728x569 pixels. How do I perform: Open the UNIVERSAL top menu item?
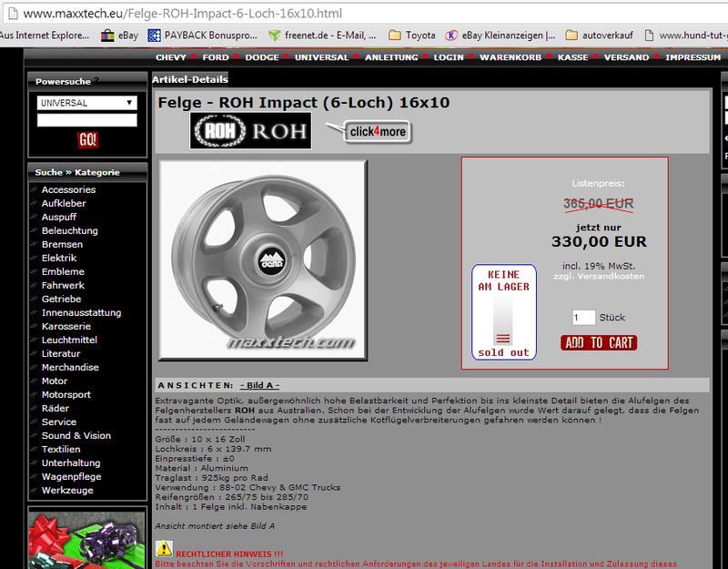coord(321,57)
